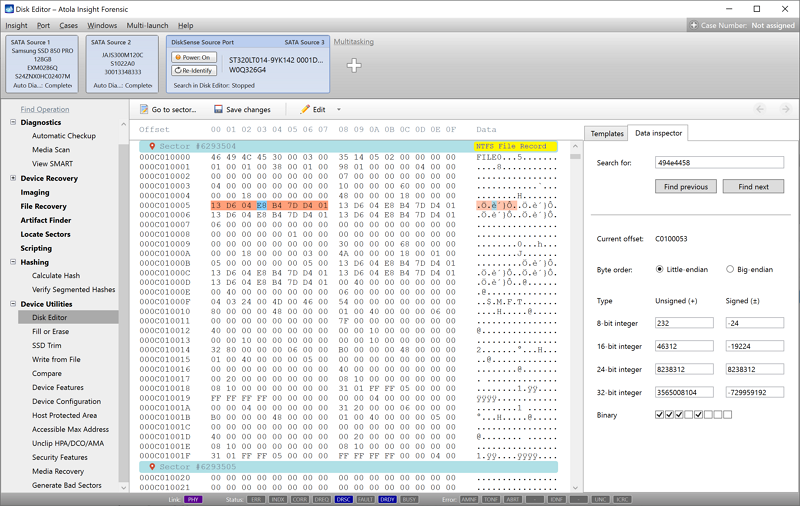Screen dimensions: 800x506
Task: Click the DRDY status indicator
Action: [388, 499]
